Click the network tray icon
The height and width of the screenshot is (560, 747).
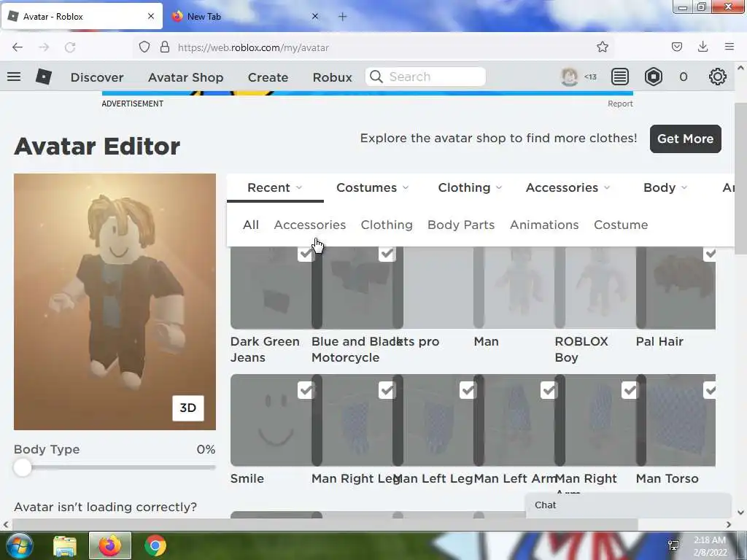[673, 545]
